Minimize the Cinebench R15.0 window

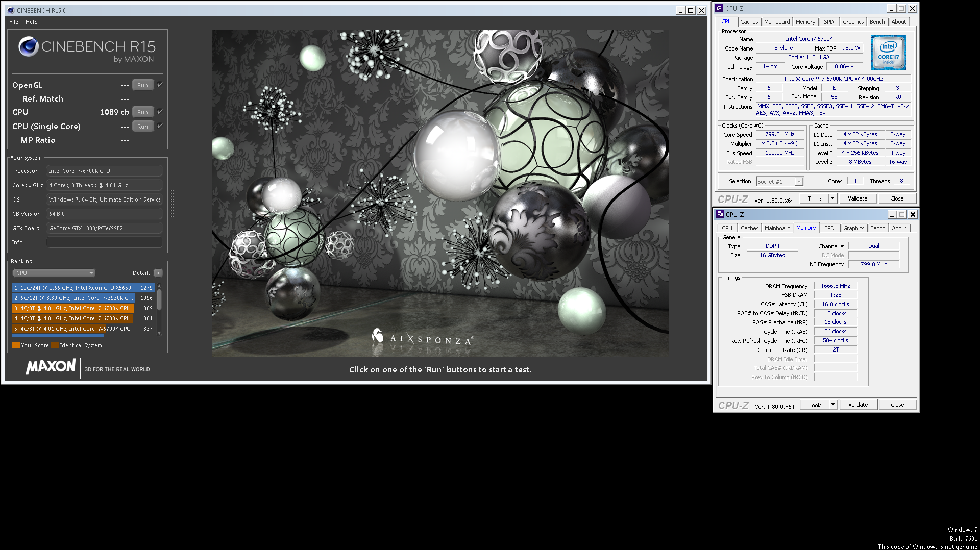pyautogui.click(x=680, y=10)
